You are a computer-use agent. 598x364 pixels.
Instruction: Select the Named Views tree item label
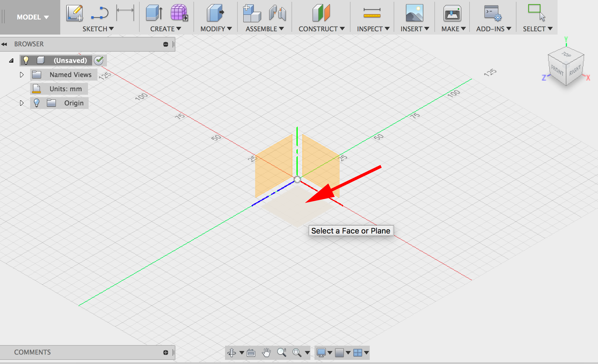[71, 75]
